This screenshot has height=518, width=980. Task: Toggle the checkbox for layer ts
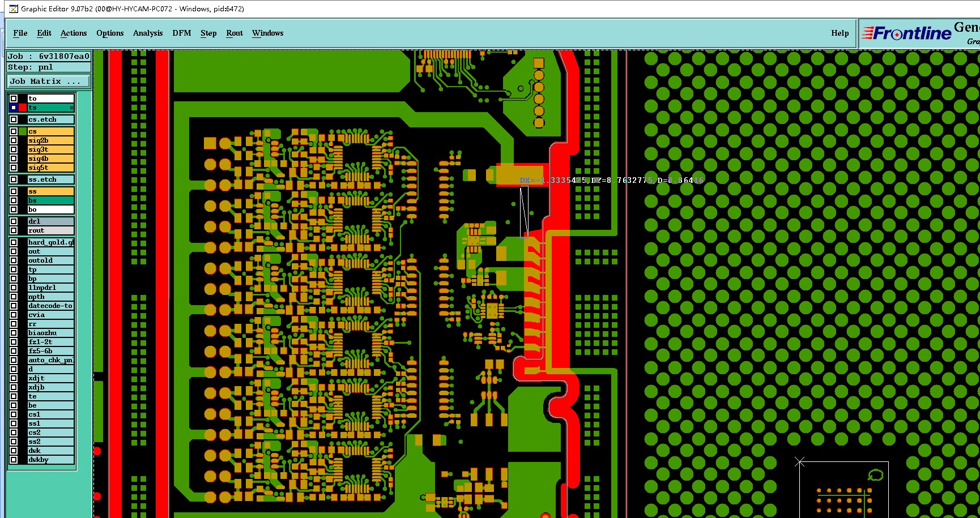click(14, 108)
